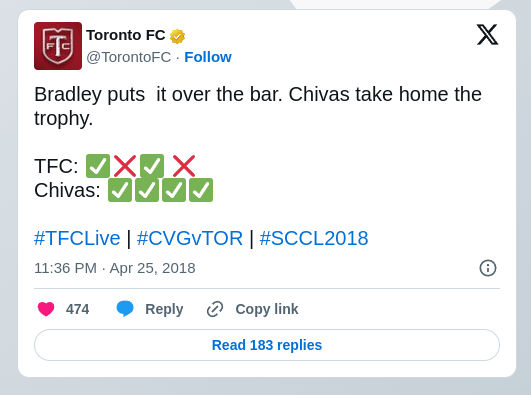Follow the Toronto FC account
Viewport: 531px width, 395px height.
click(x=208, y=57)
